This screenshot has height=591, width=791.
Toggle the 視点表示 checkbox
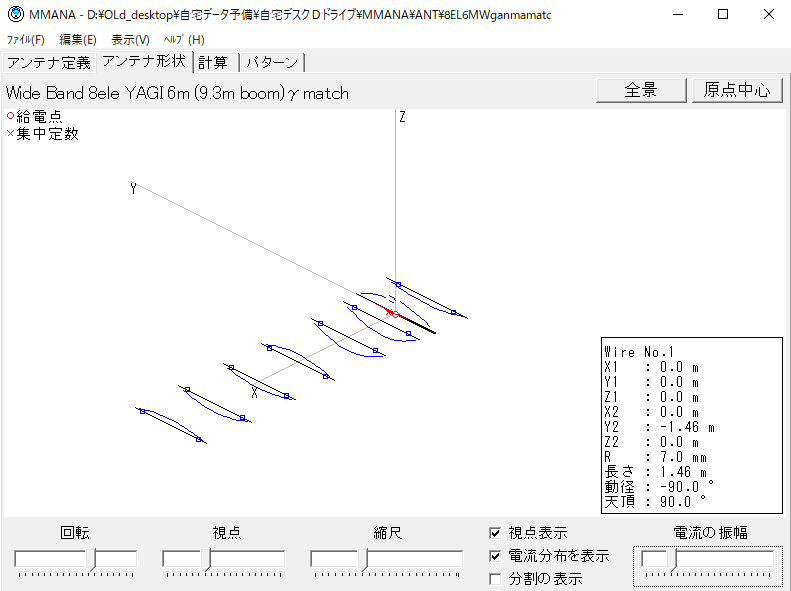(x=496, y=534)
